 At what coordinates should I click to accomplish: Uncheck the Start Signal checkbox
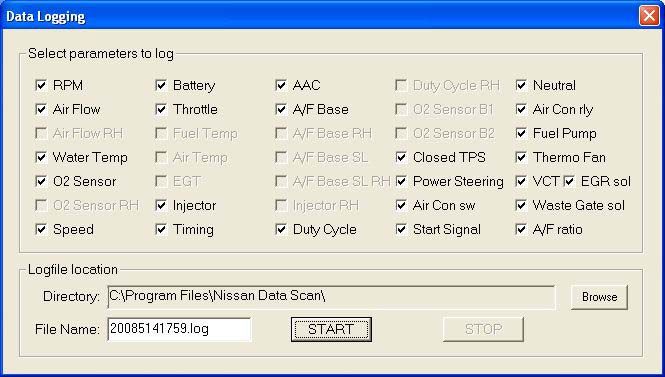pos(401,229)
